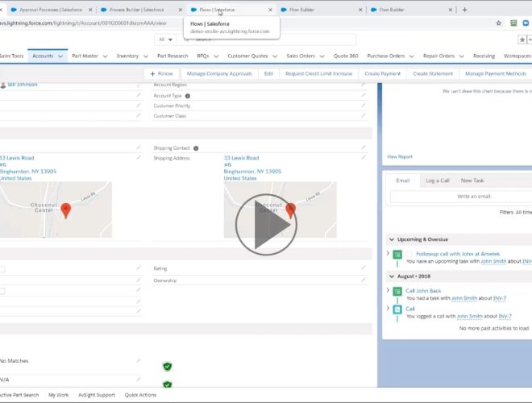Screen dimensions: 532x403
Task: Open the Receiving tab
Action: coord(484,56)
